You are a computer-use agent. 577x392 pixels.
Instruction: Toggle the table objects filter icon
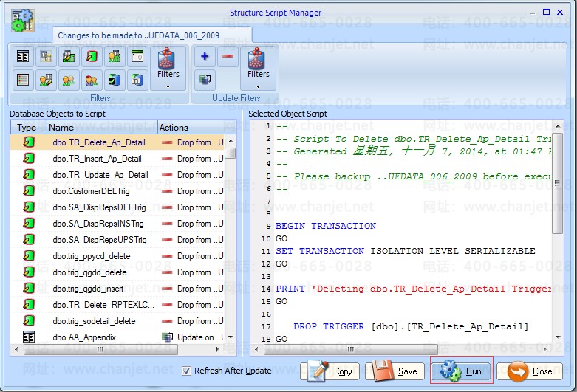pos(23,56)
